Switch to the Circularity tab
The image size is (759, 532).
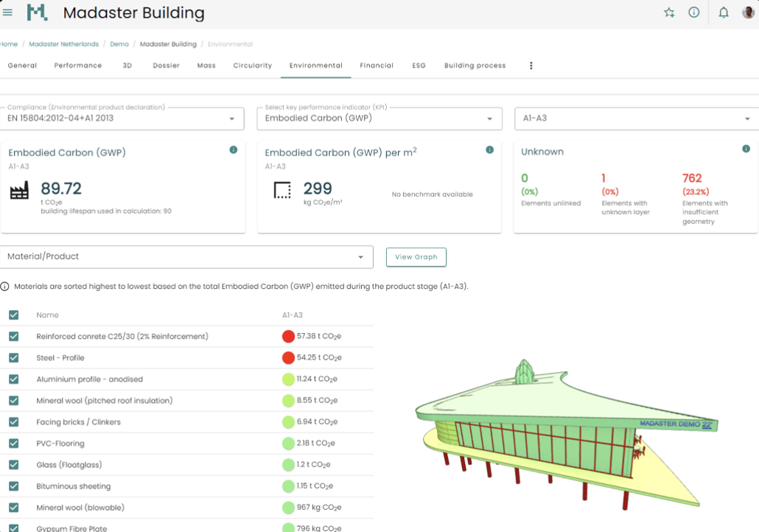(252, 66)
